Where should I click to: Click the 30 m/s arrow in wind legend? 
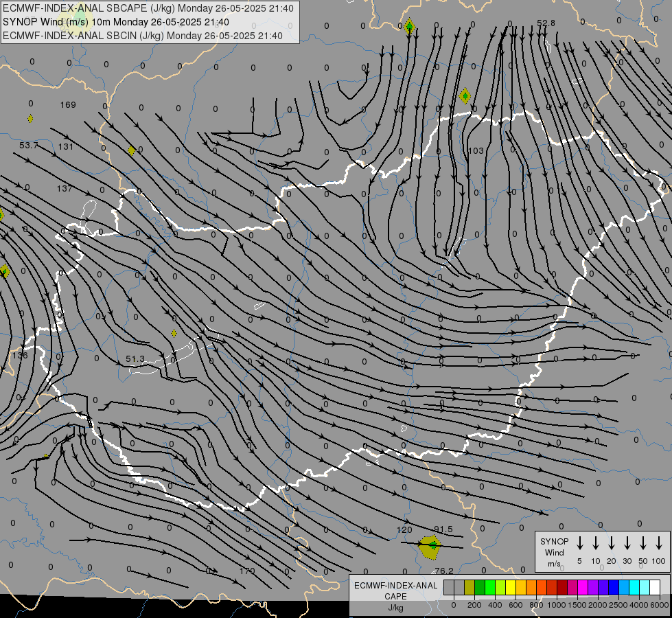(x=627, y=543)
